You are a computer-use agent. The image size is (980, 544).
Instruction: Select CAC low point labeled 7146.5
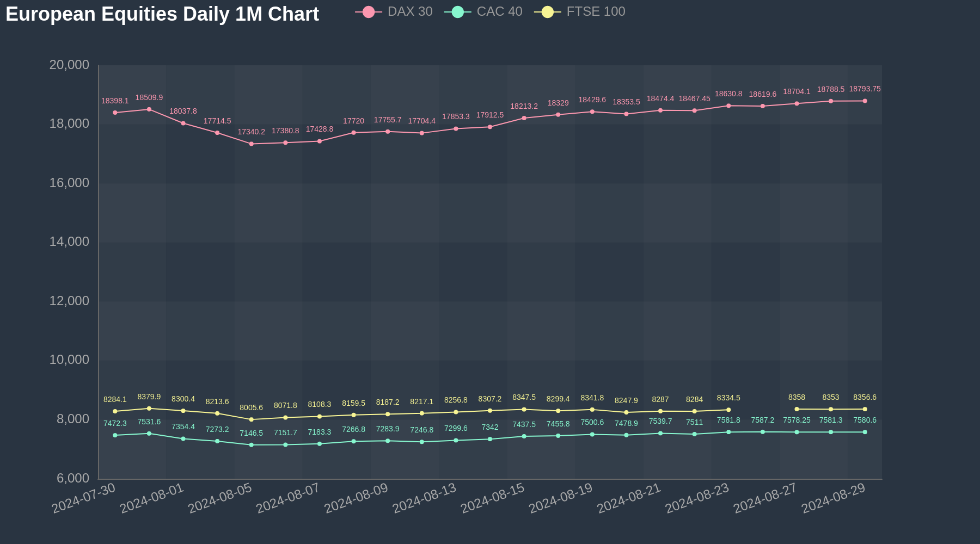251,445
